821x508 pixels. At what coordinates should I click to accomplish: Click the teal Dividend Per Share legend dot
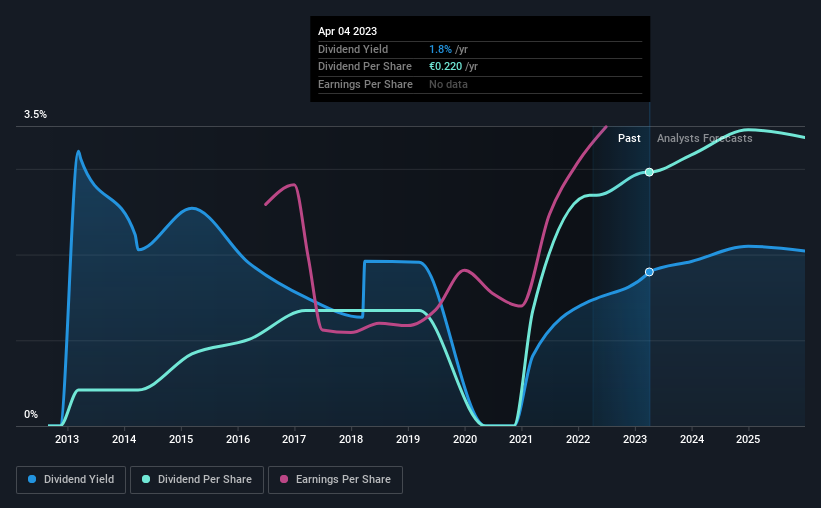(146, 479)
